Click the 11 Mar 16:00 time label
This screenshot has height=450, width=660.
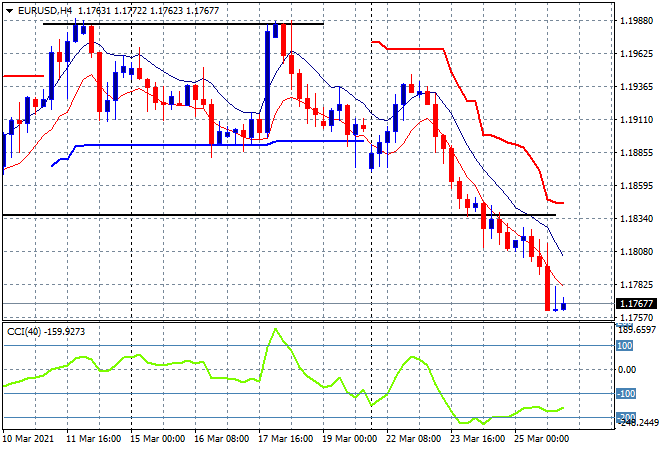93,439
